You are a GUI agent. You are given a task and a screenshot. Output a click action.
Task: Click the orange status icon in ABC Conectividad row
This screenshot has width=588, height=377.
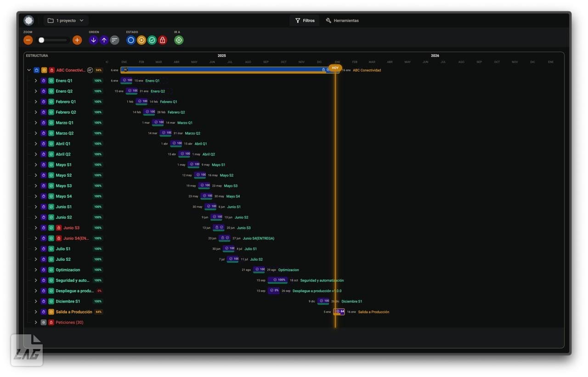(44, 70)
